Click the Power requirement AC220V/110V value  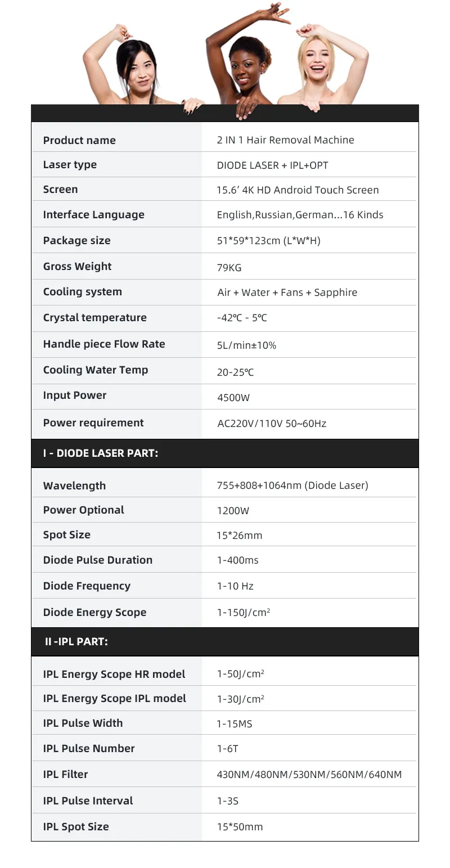272,423
